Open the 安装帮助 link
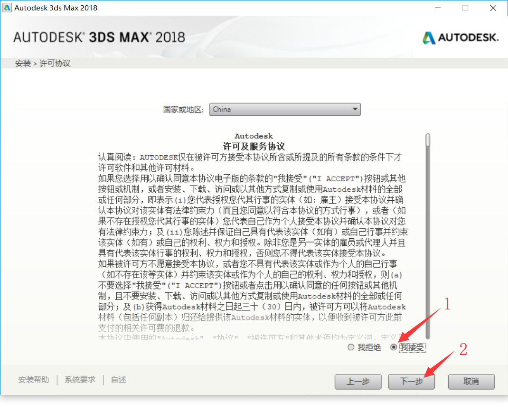 click(34, 380)
